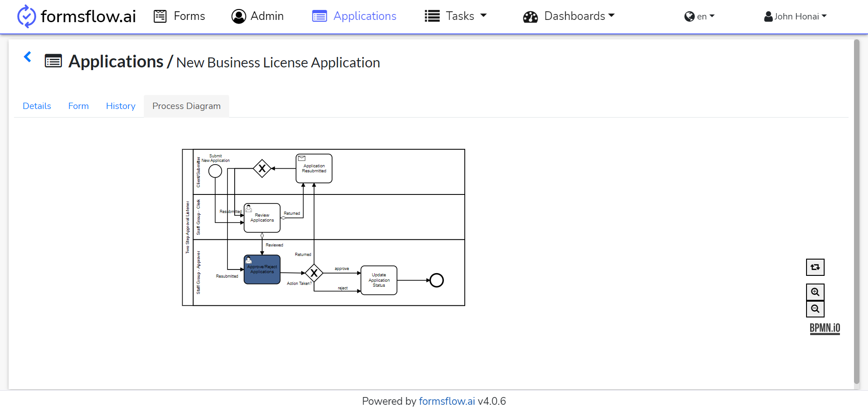Follow the formsflow.ai footer link
The width and height of the screenshot is (868, 407).
point(447,401)
